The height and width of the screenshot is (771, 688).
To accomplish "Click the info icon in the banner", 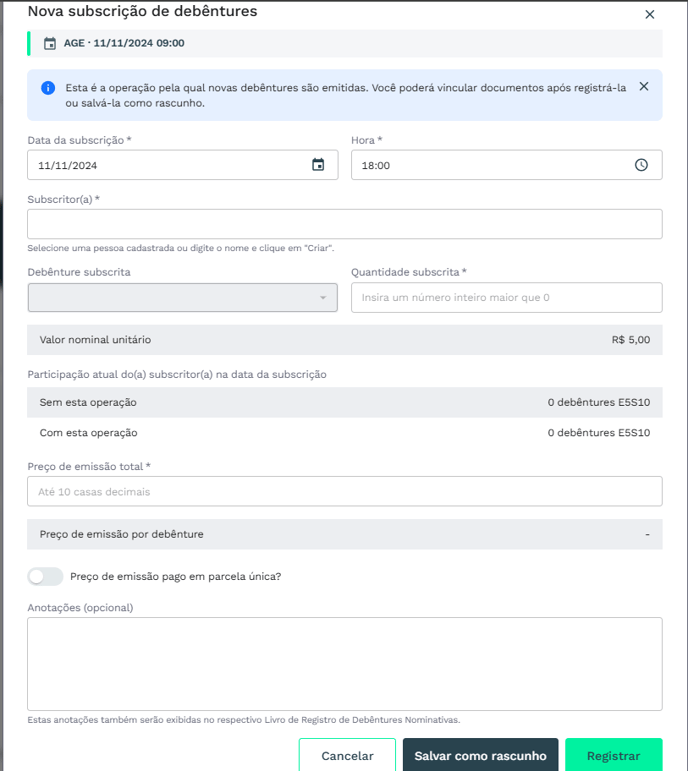I will pos(48,88).
